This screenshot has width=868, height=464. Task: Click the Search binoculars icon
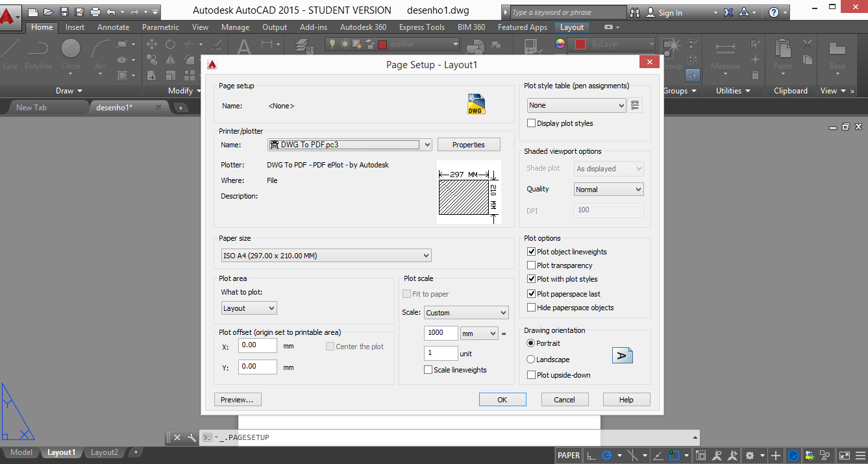635,12
